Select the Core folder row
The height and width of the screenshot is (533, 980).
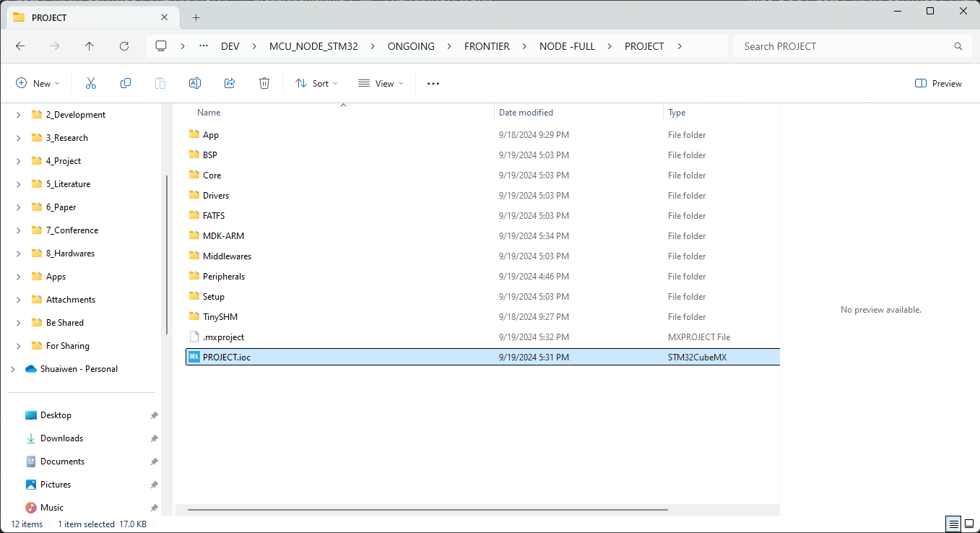coord(482,175)
